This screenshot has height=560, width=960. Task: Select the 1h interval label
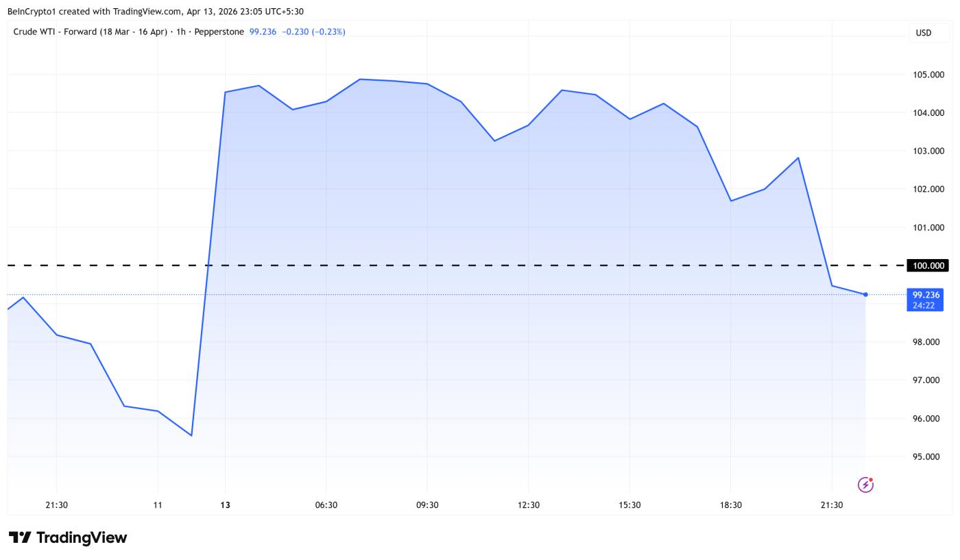[181, 32]
